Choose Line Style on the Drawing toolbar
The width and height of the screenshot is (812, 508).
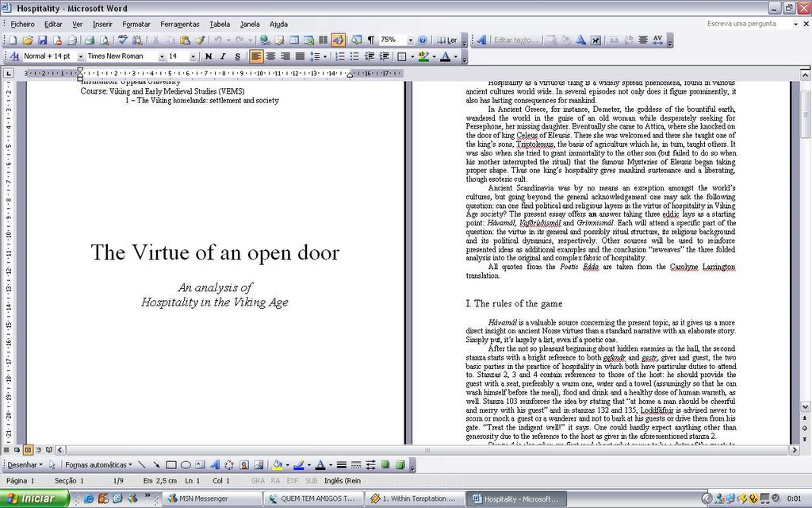click(x=341, y=465)
